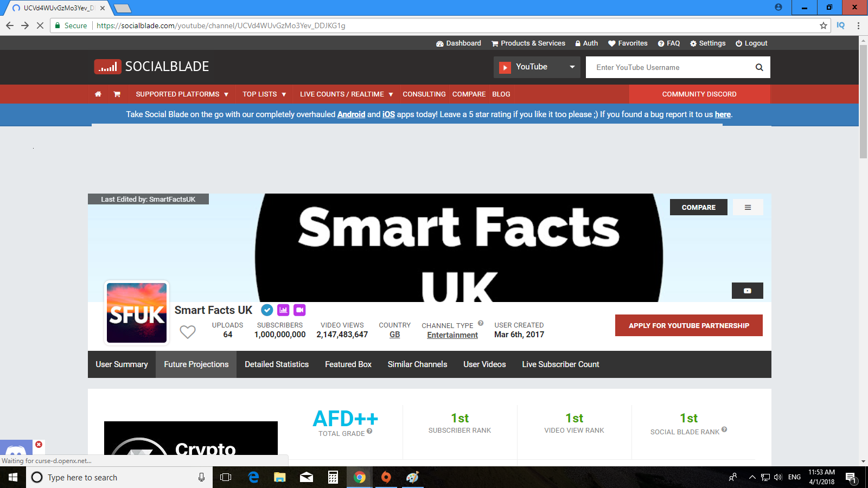Viewport: 868px width, 488px height.
Task: Open the shopping cart icon
Action: click(x=117, y=94)
